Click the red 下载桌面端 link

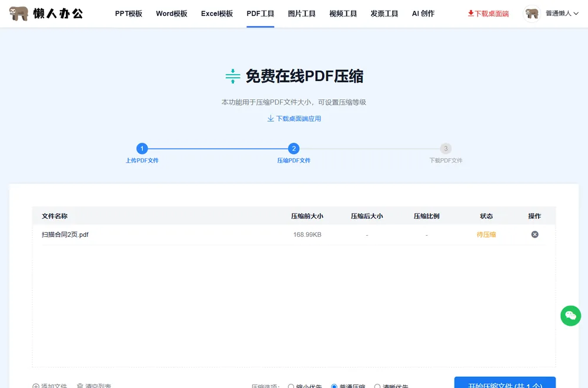pyautogui.click(x=488, y=14)
